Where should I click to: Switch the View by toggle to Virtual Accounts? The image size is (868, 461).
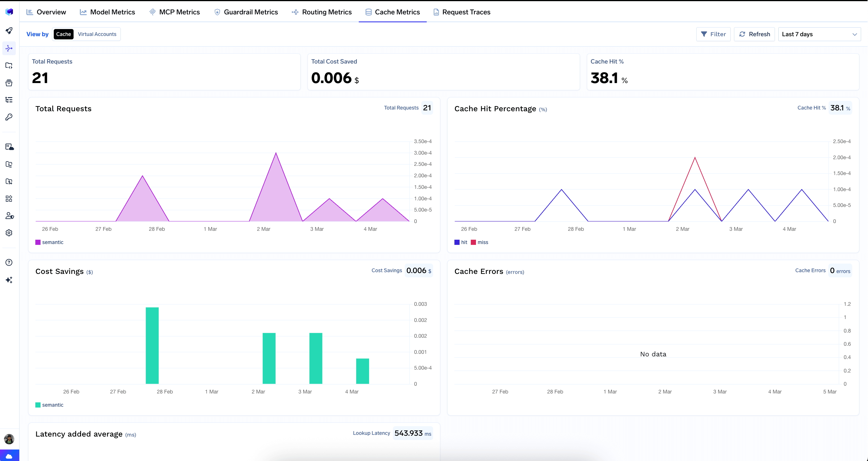[x=97, y=34]
